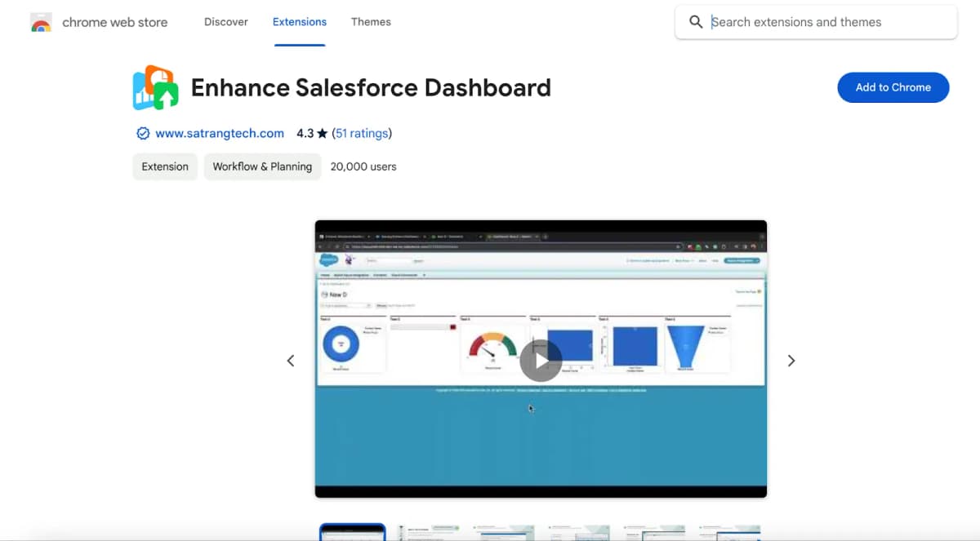Click the Enhance Salesforce Dashboard title
Screen dimensions: 980x541
[x=371, y=87]
